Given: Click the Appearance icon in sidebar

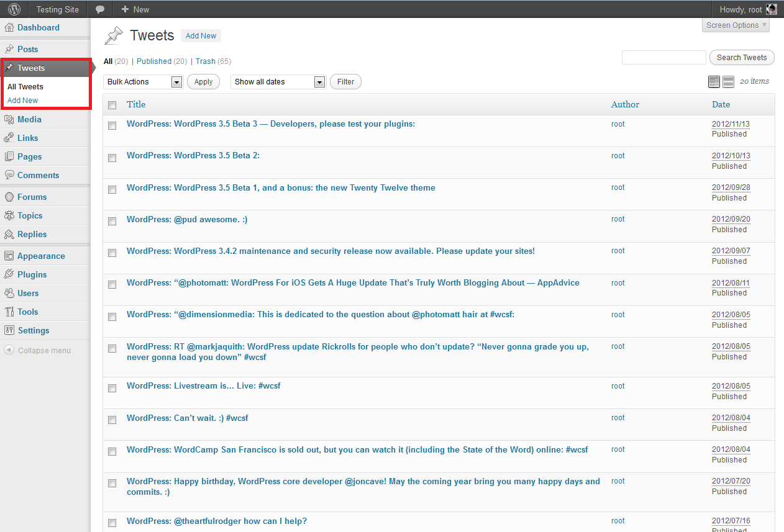Looking at the screenshot, I should point(9,256).
